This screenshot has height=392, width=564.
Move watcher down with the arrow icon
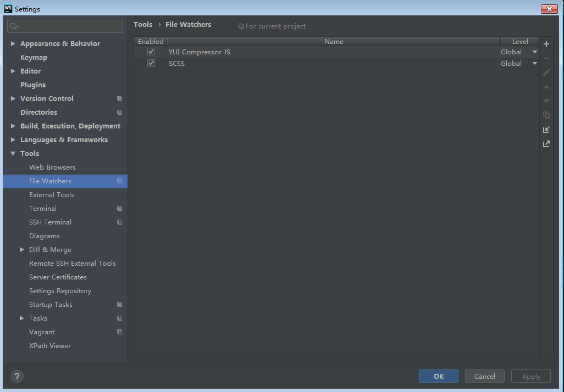tap(546, 101)
